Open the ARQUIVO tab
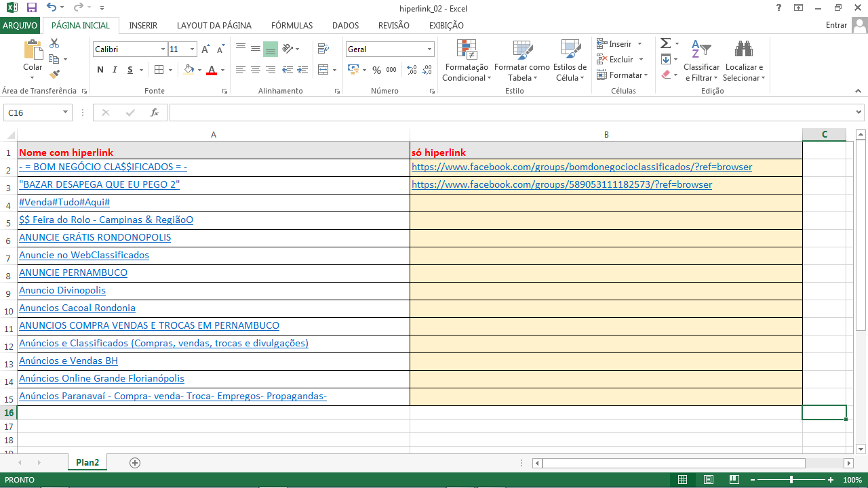 20,25
